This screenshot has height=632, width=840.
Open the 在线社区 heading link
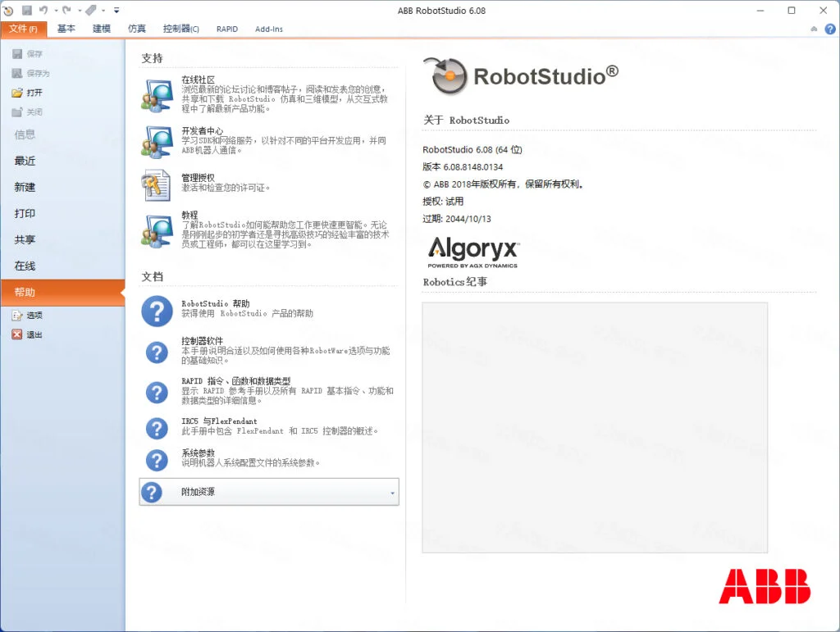[x=199, y=80]
